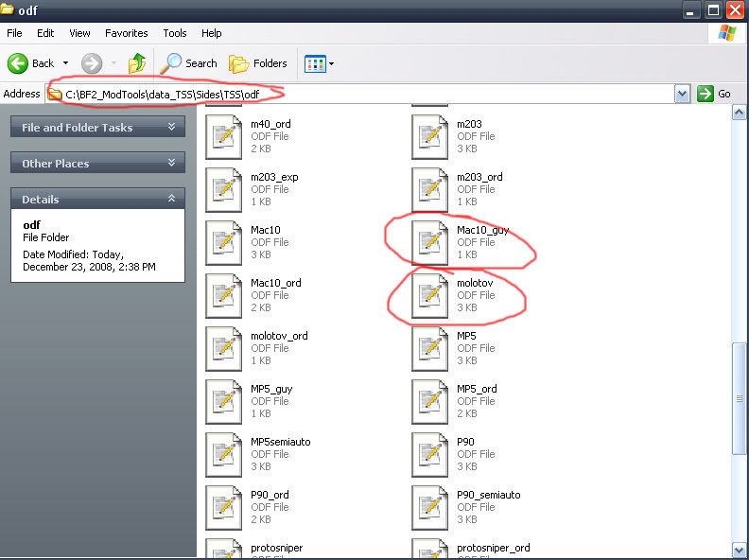
Task: Select the m203_ord file icon
Action: (430, 190)
